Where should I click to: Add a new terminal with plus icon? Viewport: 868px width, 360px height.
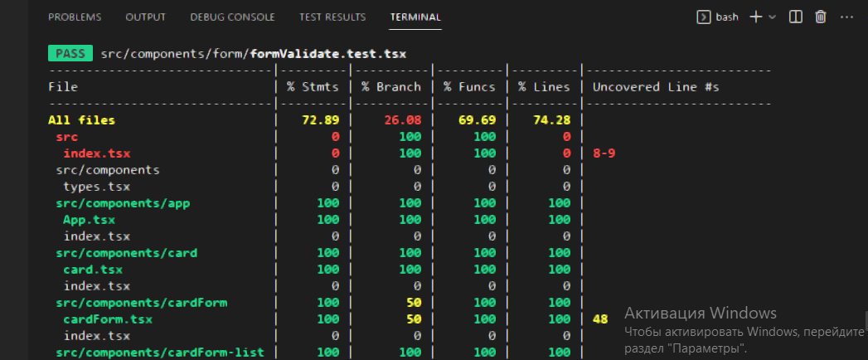pos(755,17)
